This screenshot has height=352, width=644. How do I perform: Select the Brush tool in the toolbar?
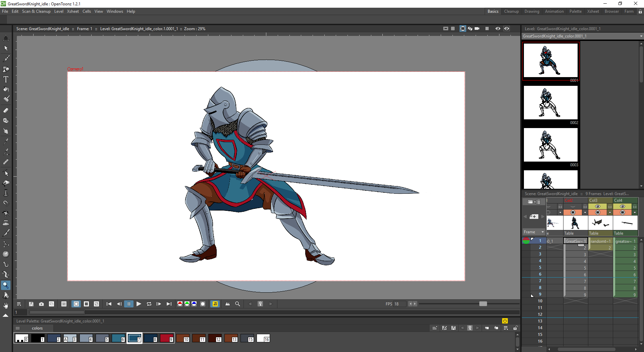pos(6,59)
